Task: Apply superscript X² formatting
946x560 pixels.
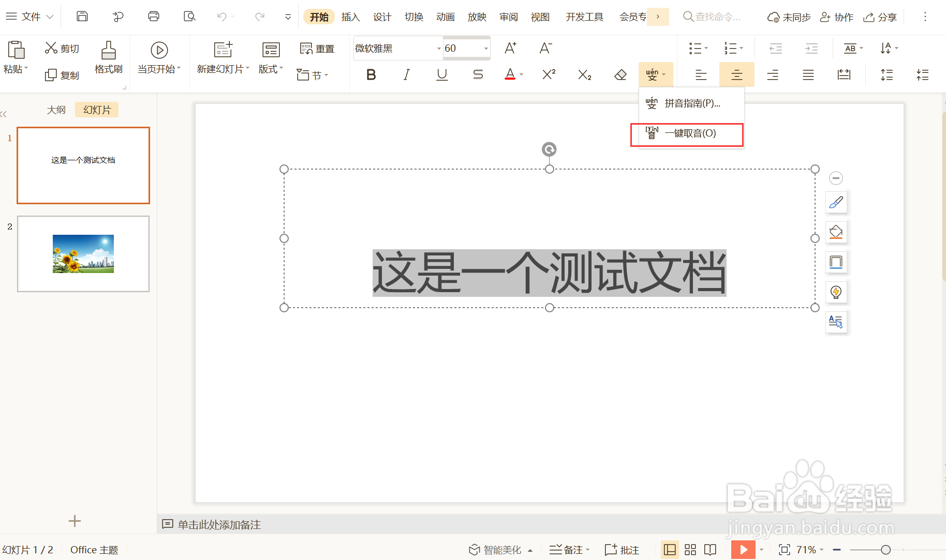Action: click(549, 75)
